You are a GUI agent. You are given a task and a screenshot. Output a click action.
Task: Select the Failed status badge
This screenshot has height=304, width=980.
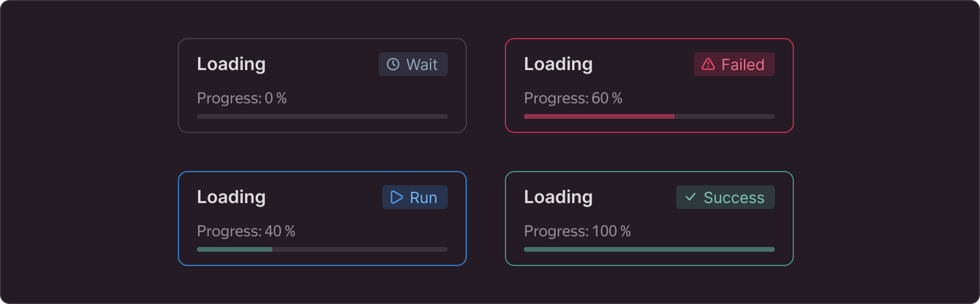pyautogui.click(x=734, y=64)
